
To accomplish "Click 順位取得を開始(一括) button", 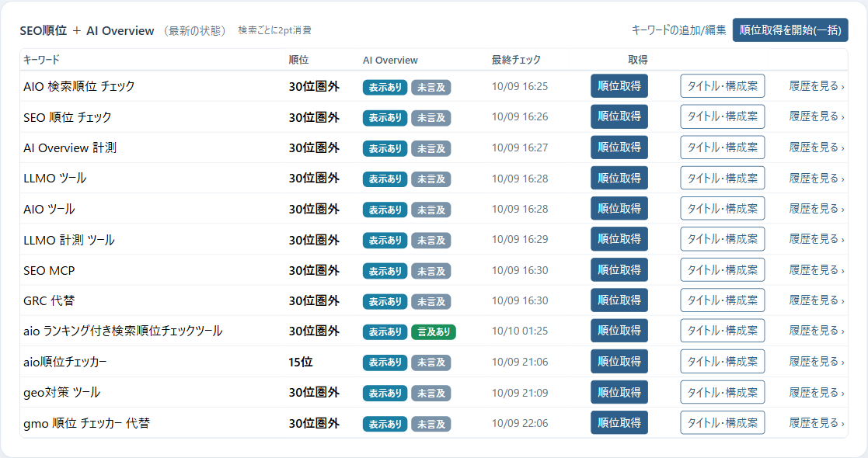I will point(790,29).
